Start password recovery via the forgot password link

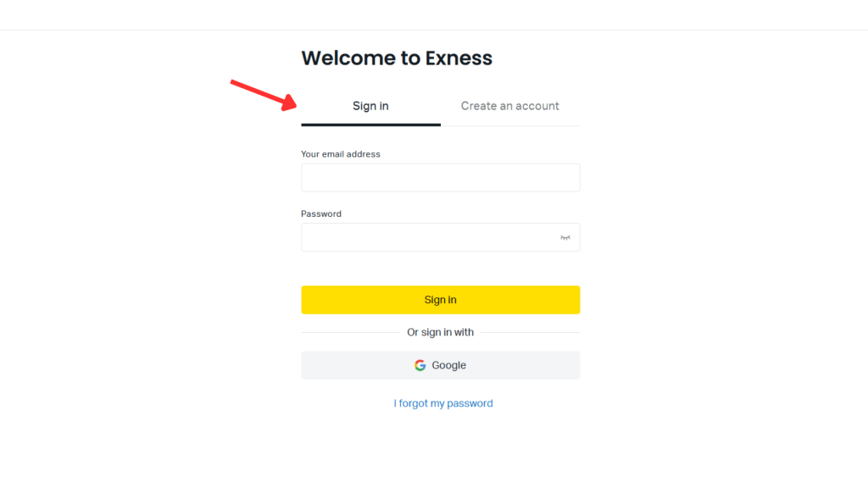coord(443,403)
